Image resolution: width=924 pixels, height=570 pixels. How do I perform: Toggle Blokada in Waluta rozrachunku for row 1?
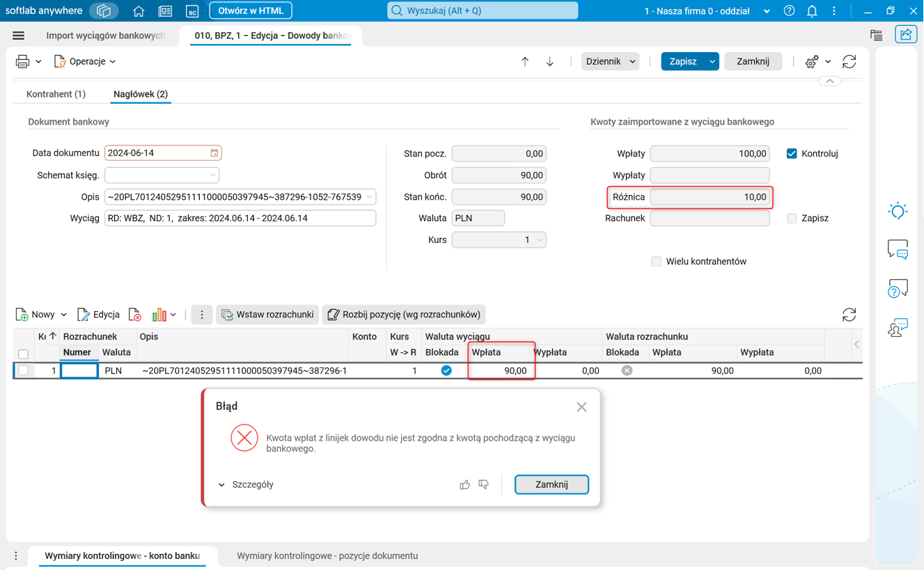click(x=627, y=371)
